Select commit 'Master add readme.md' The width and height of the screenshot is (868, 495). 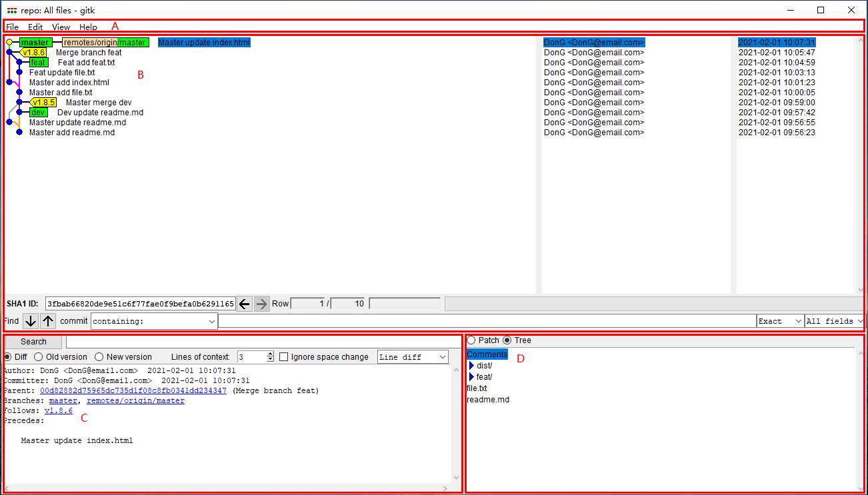click(72, 133)
